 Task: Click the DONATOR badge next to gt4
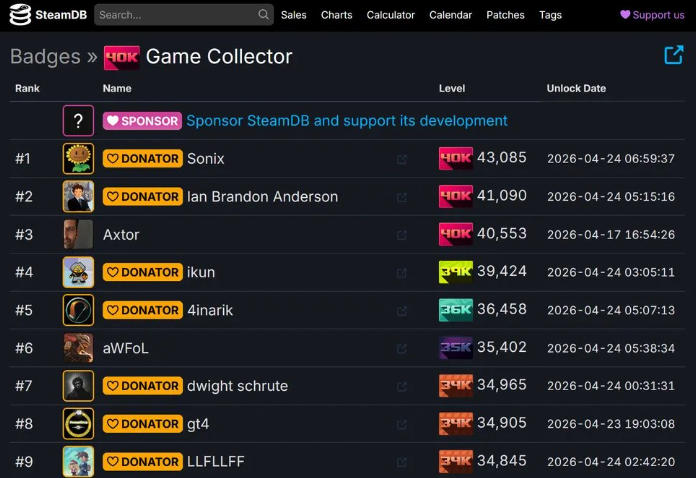pos(142,424)
